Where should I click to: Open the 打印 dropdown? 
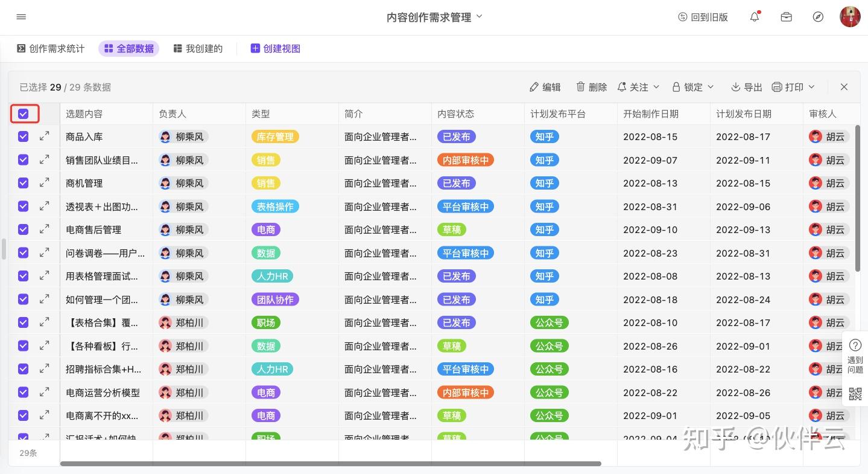click(793, 87)
